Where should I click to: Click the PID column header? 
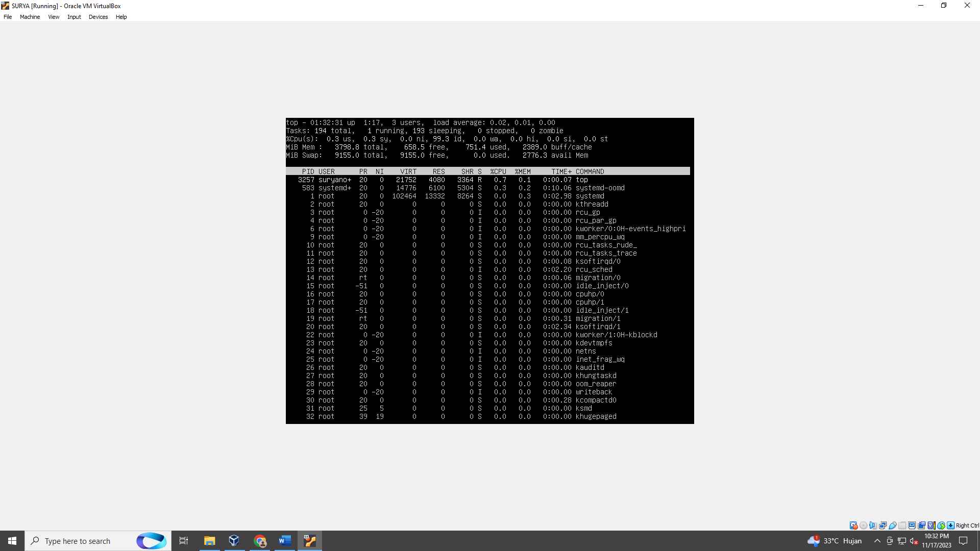[x=308, y=171]
